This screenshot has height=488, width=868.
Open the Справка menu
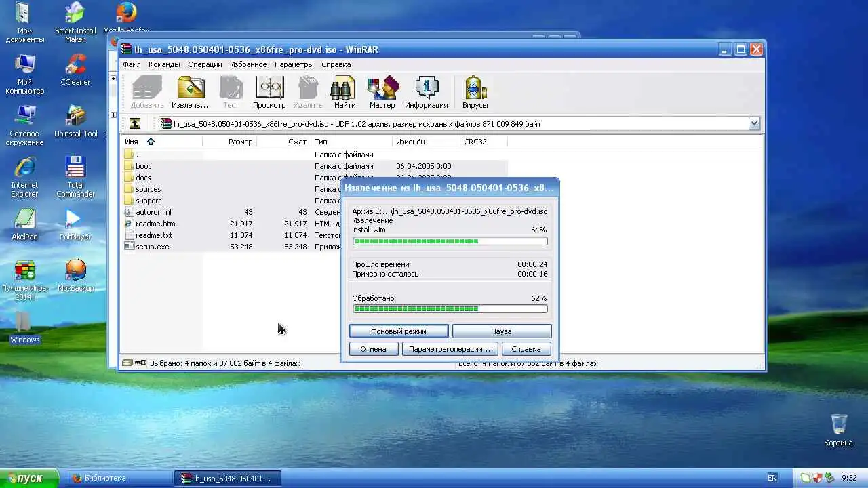336,64
